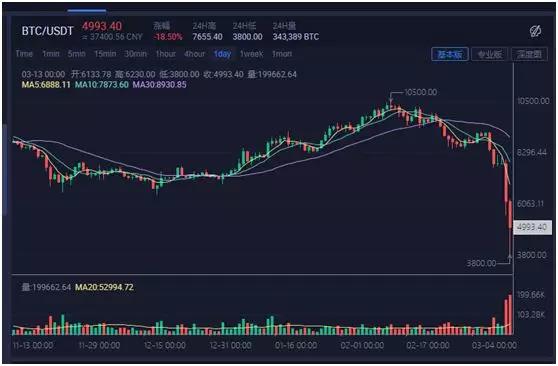
Task: Select the Time interval tab
Action: tap(24, 54)
